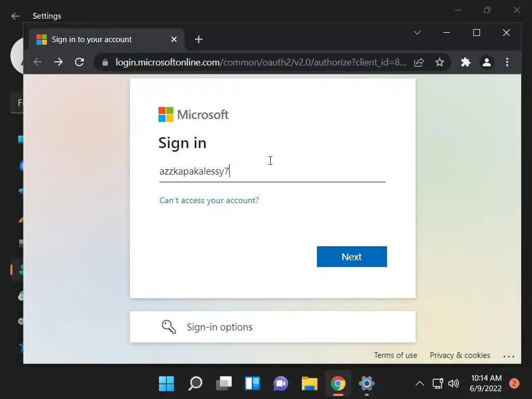Open Terms of use link
This screenshot has width=532, height=399.
click(395, 355)
